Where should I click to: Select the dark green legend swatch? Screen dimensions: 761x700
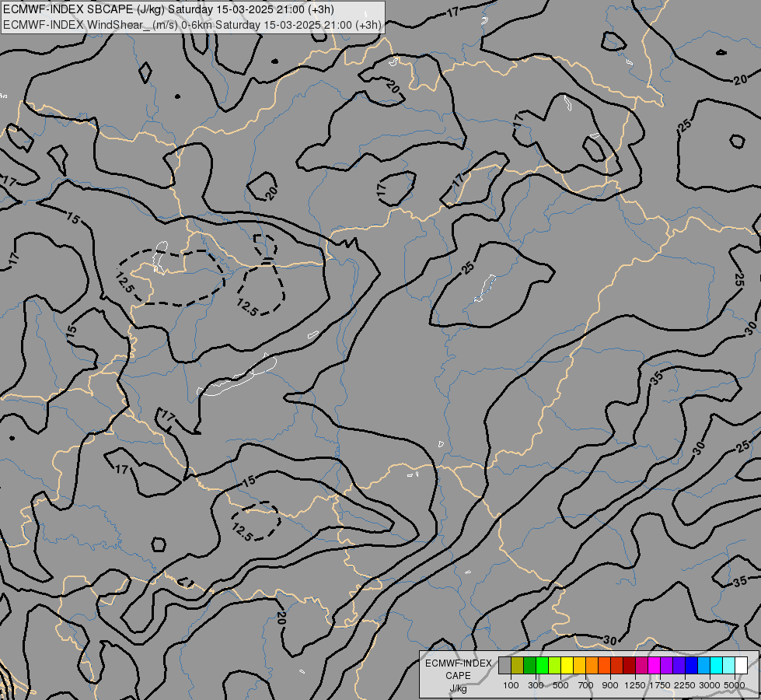(529, 665)
